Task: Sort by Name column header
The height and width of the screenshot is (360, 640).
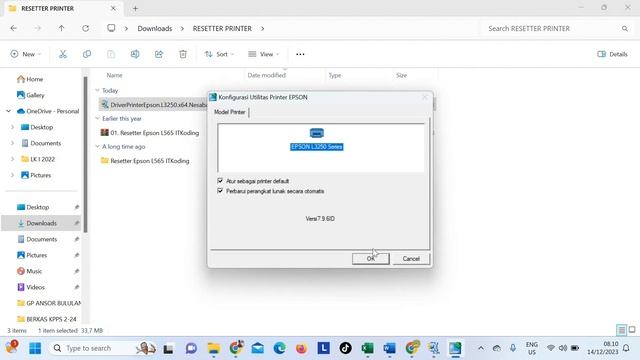Action: (114, 75)
